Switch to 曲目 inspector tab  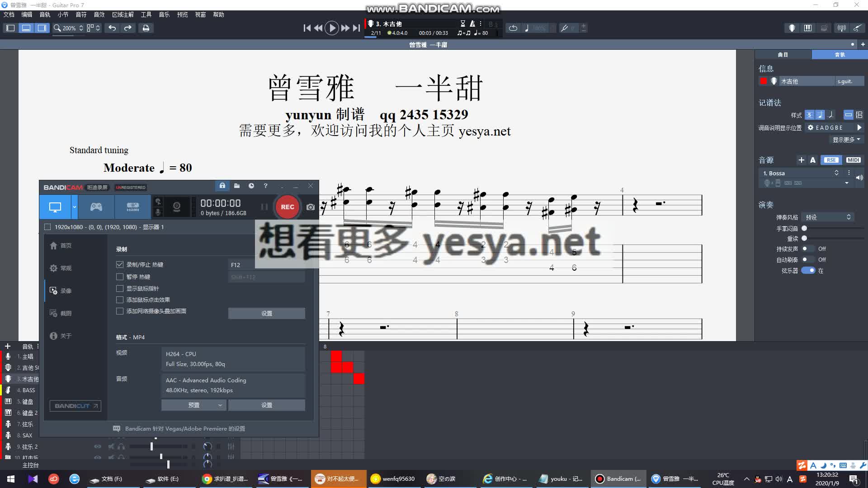point(783,54)
